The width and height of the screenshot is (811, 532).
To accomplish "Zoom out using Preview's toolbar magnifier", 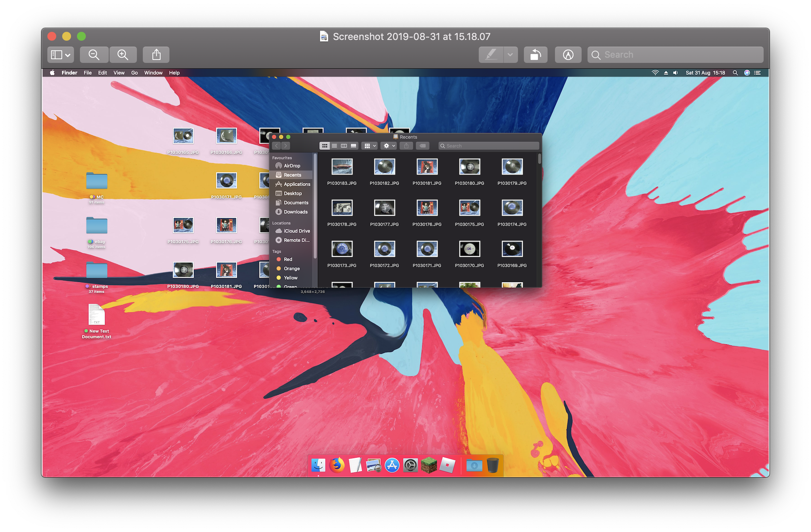I will coord(94,55).
